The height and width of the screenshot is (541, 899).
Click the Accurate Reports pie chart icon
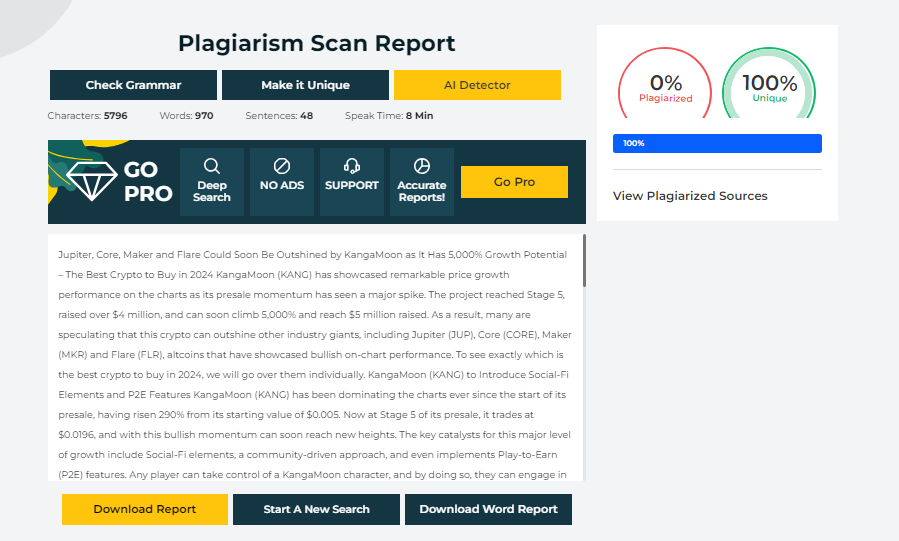421,166
